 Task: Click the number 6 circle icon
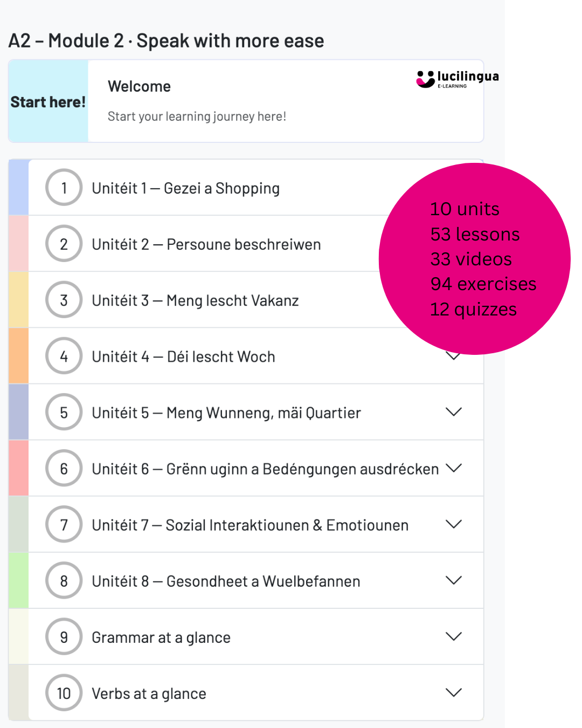(64, 469)
